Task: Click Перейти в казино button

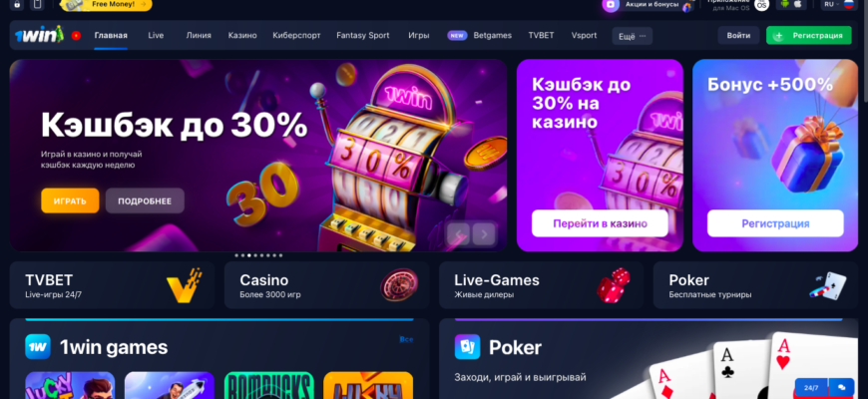Action: (600, 223)
